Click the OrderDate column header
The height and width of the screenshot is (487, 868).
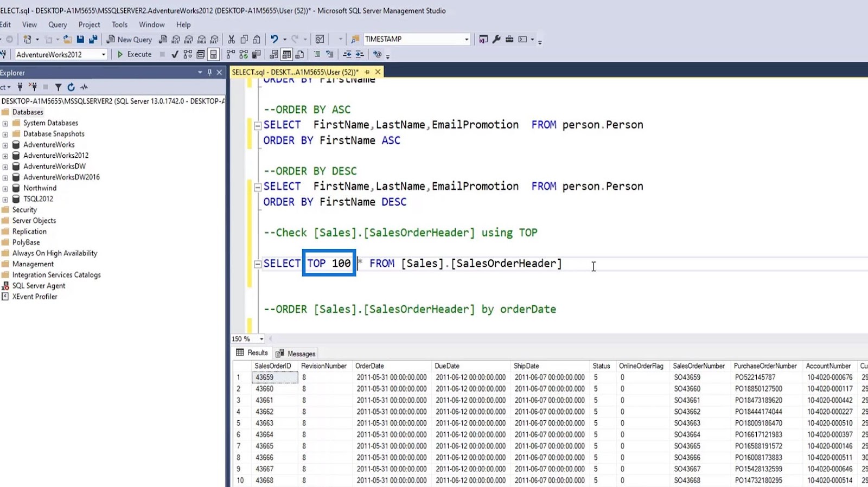click(392, 366)
